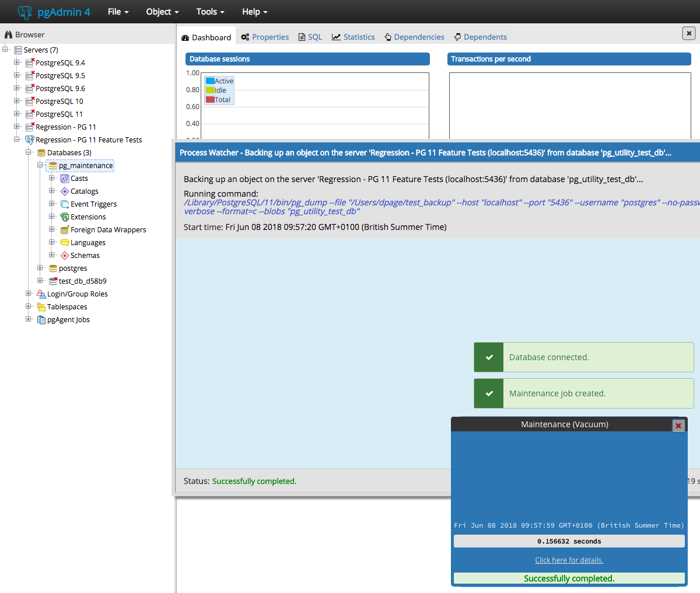
Task: Select the test_db_d58b9 database
Action: point(82,281)
